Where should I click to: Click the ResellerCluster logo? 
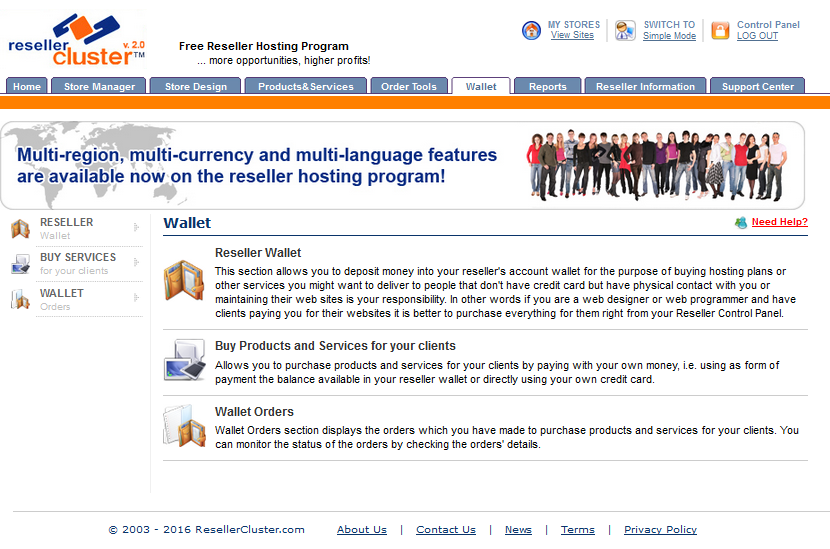[77, 40]
